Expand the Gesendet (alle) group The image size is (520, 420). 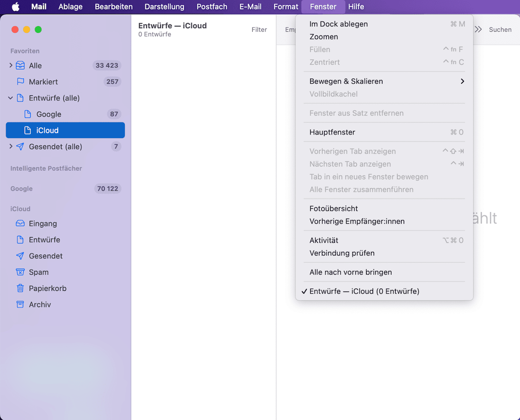[11, 147]
